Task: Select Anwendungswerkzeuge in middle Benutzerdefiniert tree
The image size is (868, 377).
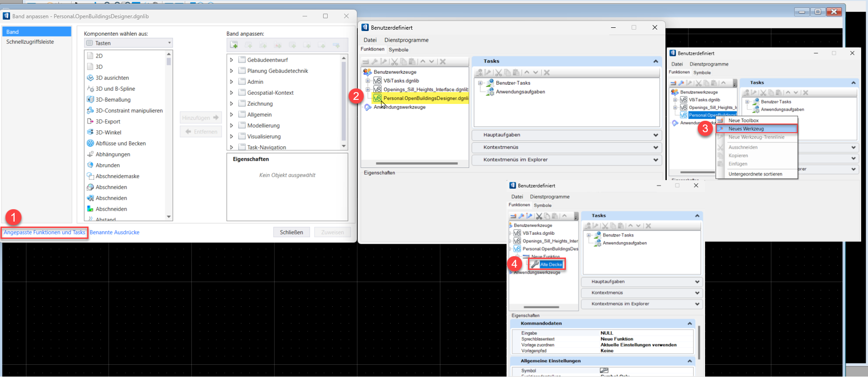Action: tap(399, 107)
